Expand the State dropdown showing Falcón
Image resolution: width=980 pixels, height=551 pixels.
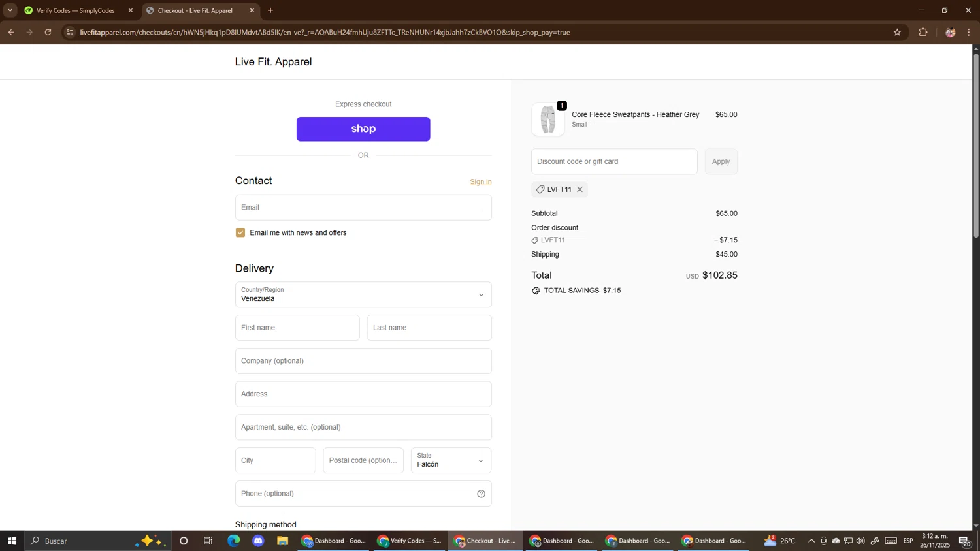(451, 460)
